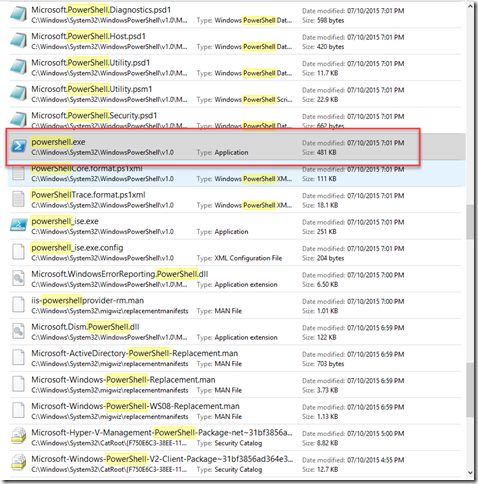This screenshot has height=484, width=478.
Task: Click Microsoft-Windows-PowerShell-WS08-Replacement.man file name
Action: (135, 406)
